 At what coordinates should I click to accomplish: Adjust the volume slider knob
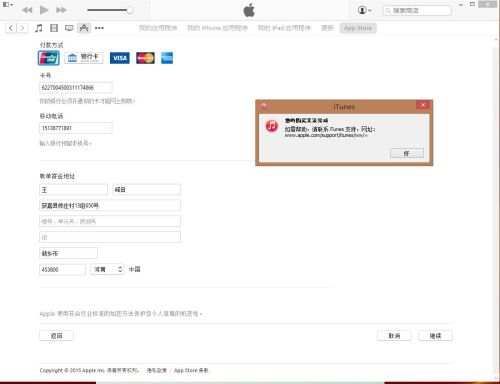pos(130,10)
